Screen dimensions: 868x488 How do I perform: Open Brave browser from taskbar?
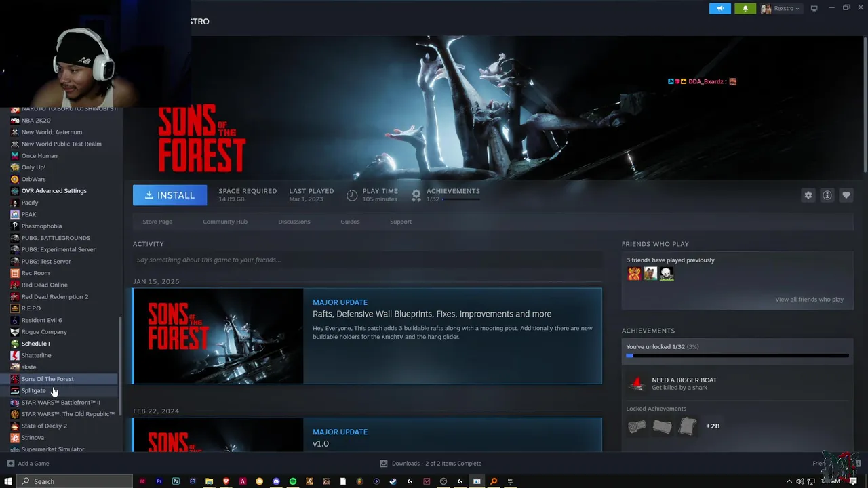pyautogui.click(x=226, y=481)
